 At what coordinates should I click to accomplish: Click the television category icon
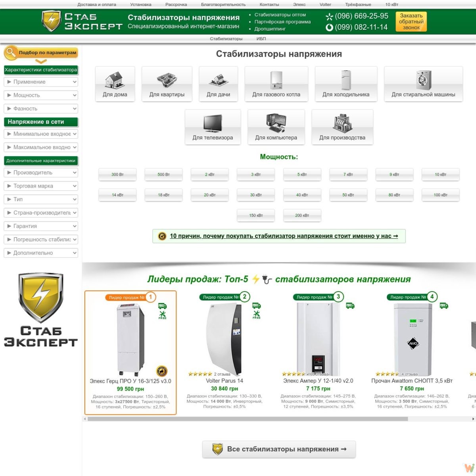213,123
